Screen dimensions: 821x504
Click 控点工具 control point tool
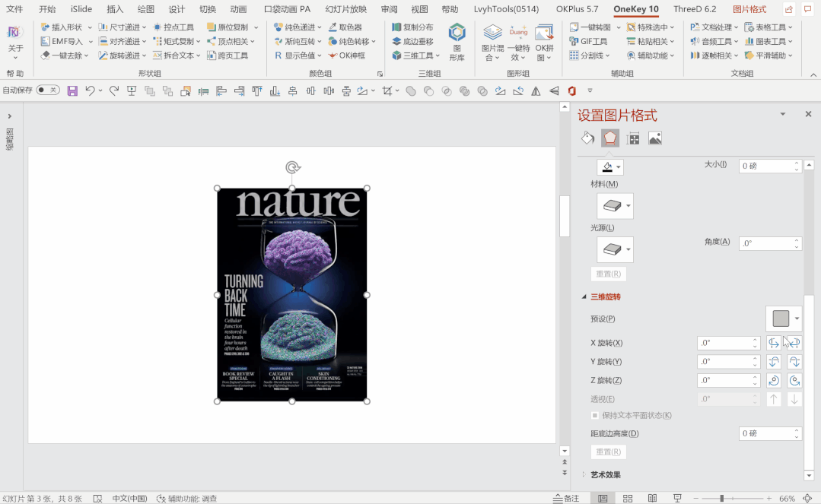[x=173, y=27]
